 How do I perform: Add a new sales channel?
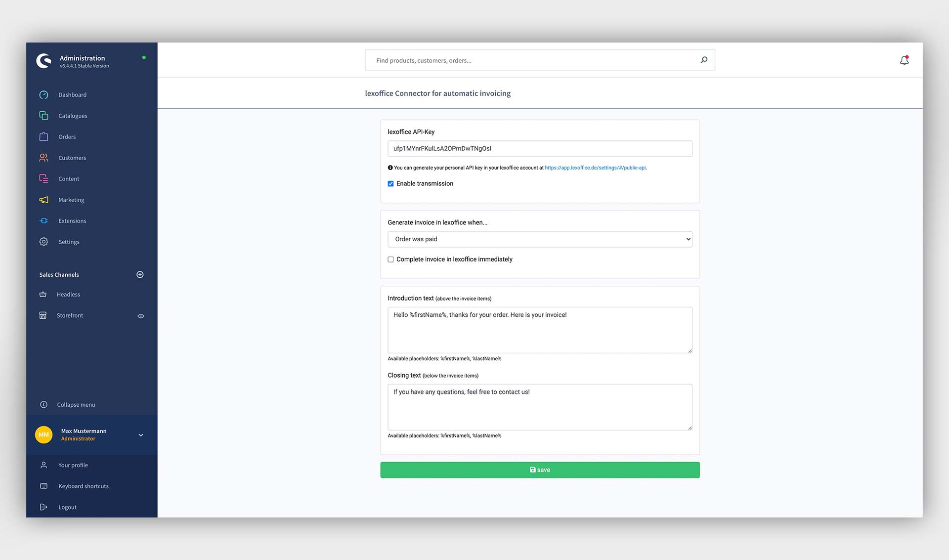140,275
